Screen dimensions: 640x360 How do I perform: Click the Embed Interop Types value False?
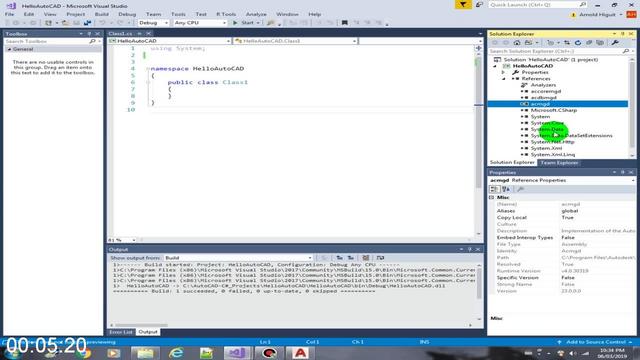click(568, 238)
